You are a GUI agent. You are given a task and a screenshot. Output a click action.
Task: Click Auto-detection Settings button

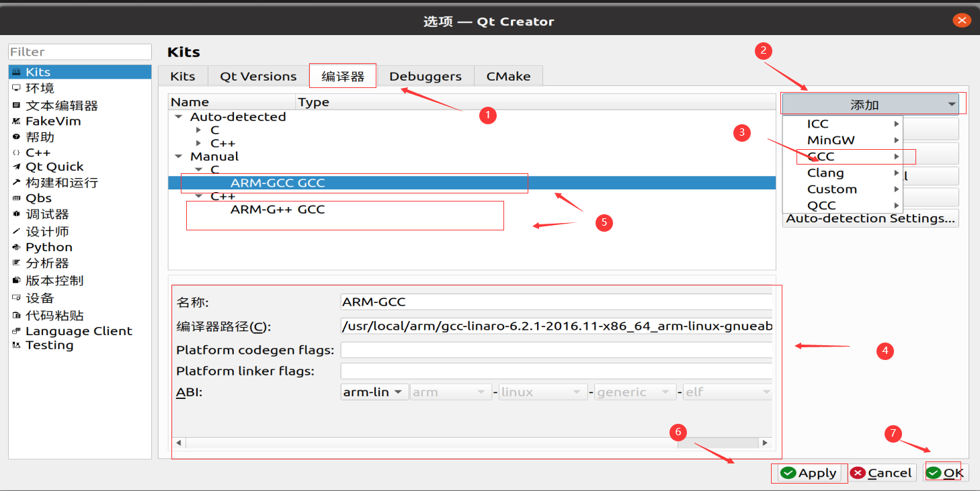point(870,218)
